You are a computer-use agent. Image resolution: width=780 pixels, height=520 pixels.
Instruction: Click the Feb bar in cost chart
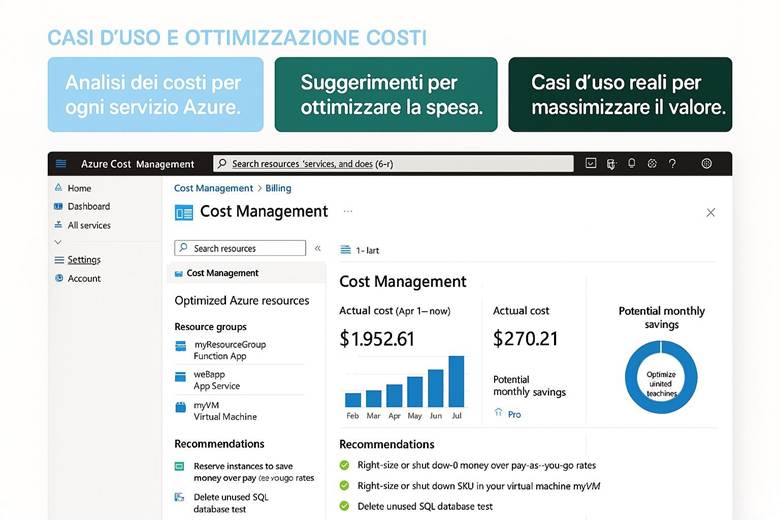pos(353,400)
